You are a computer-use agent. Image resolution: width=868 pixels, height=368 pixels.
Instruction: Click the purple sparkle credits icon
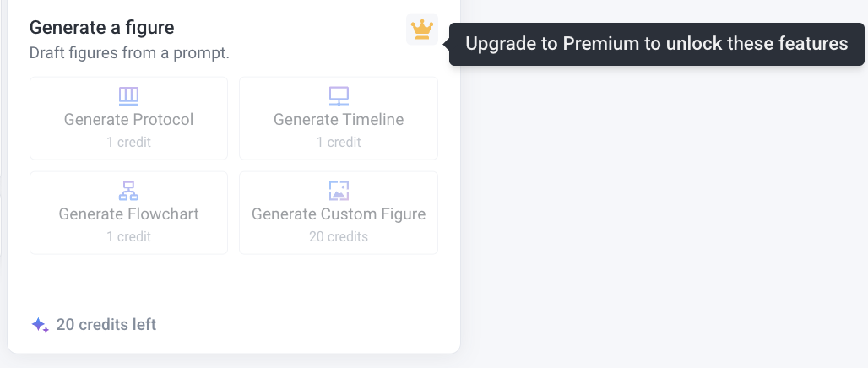[40, 325]
